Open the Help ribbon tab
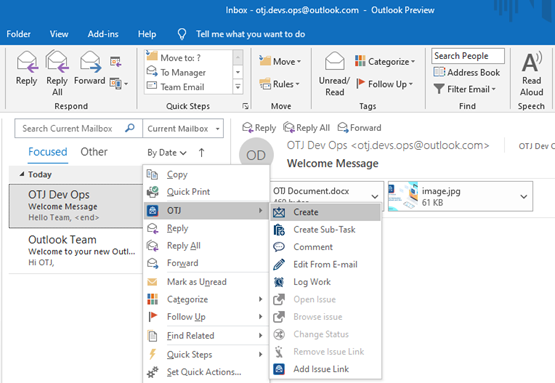 pos(147,34)
